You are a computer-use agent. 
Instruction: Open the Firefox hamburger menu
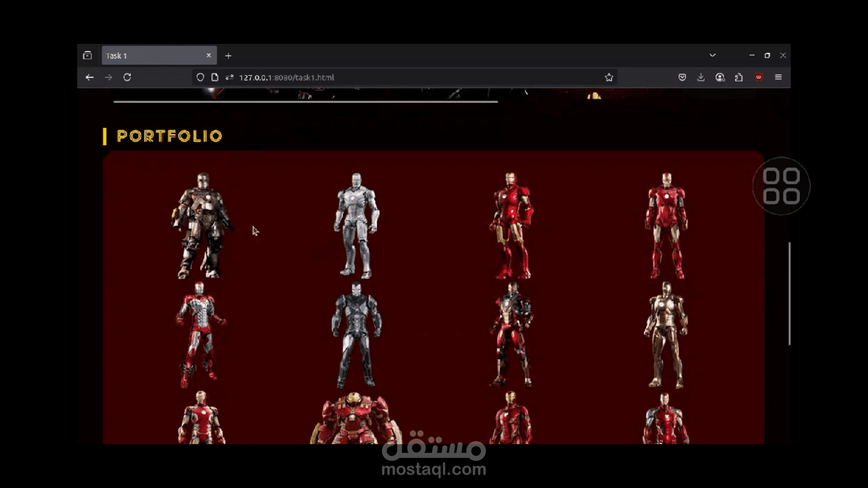coord(778,78)
